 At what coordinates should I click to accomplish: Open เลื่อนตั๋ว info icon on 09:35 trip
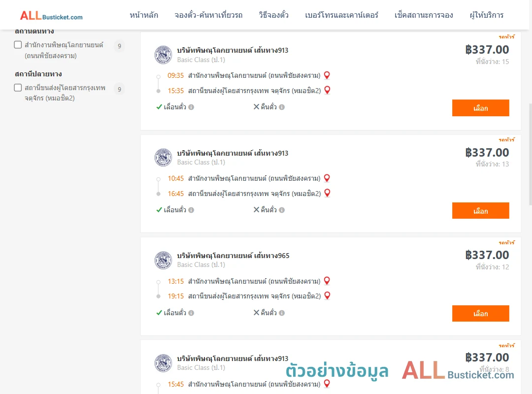tap(191, 107)
